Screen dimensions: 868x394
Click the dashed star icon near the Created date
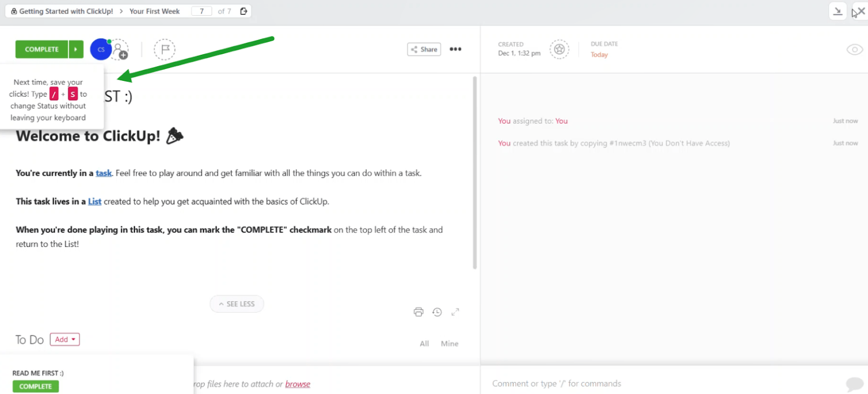tap(559, 49)
